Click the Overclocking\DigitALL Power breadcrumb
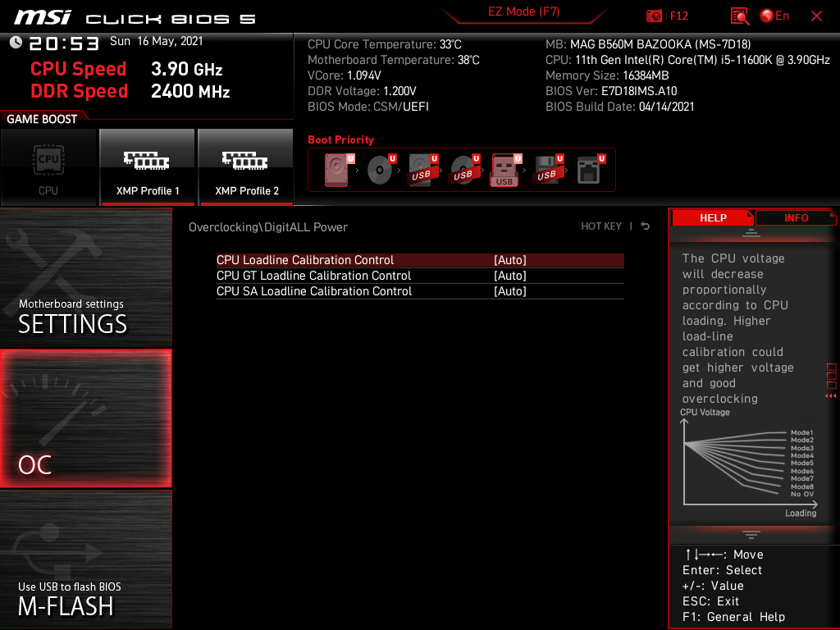The image size is (840, 630). pyautogui.click(x=268, y=226)
